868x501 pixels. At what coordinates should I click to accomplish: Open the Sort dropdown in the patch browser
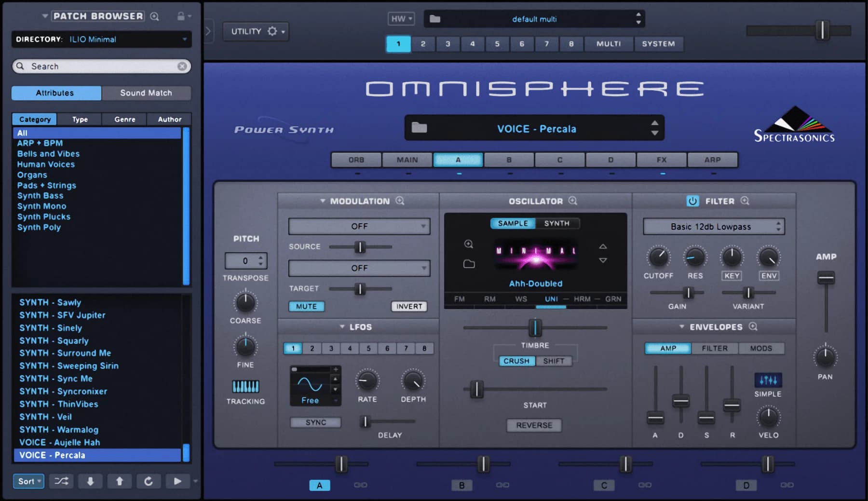[x=28, y=481]
